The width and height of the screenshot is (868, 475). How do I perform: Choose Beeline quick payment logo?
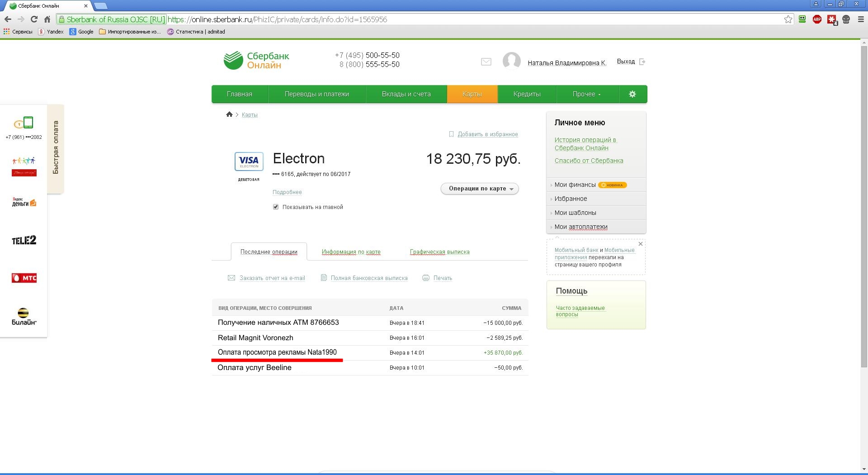24,316
